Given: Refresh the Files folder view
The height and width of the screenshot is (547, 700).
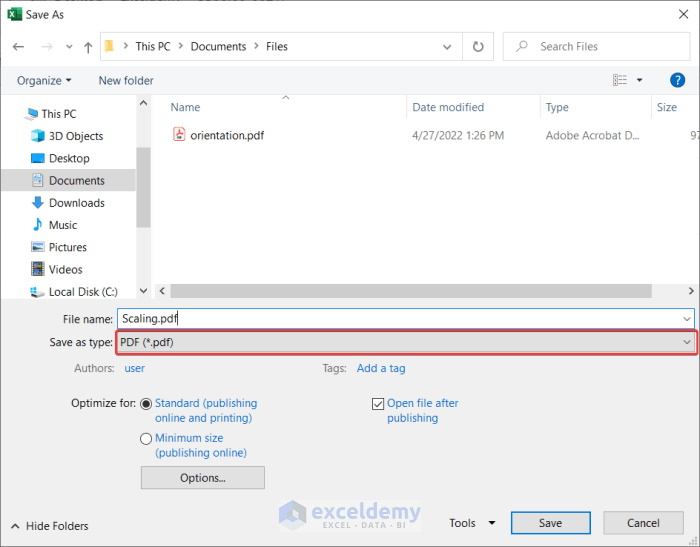Looking at the screenshot, I should (478, 46).
